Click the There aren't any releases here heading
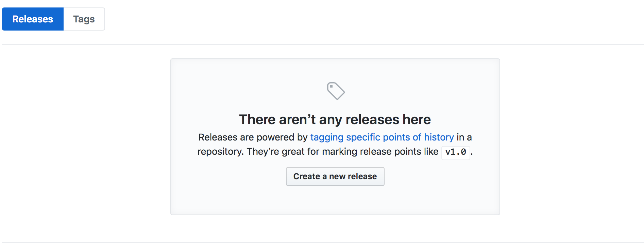The image size is (644, 243). [x=335, y=119]
